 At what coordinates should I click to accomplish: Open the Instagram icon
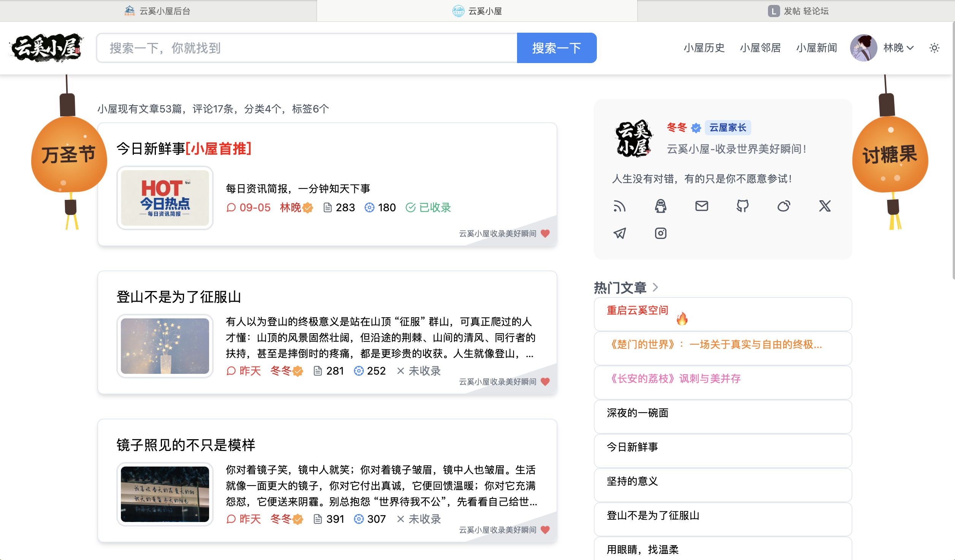660,233
